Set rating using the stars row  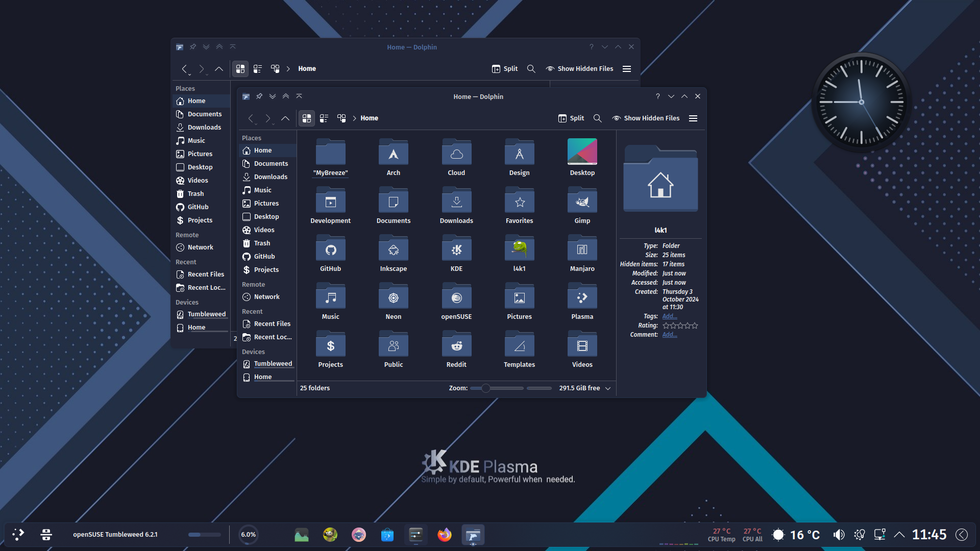coord(680,325)
